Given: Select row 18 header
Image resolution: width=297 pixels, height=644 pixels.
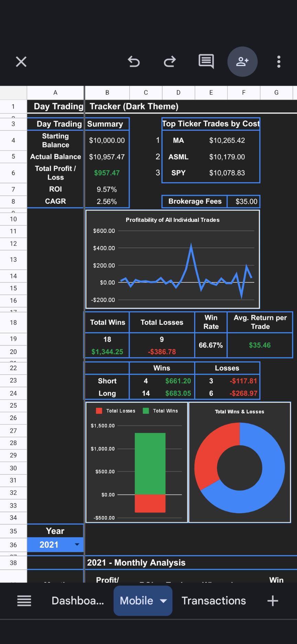Looking at the screenshot, I should (13, 322).
